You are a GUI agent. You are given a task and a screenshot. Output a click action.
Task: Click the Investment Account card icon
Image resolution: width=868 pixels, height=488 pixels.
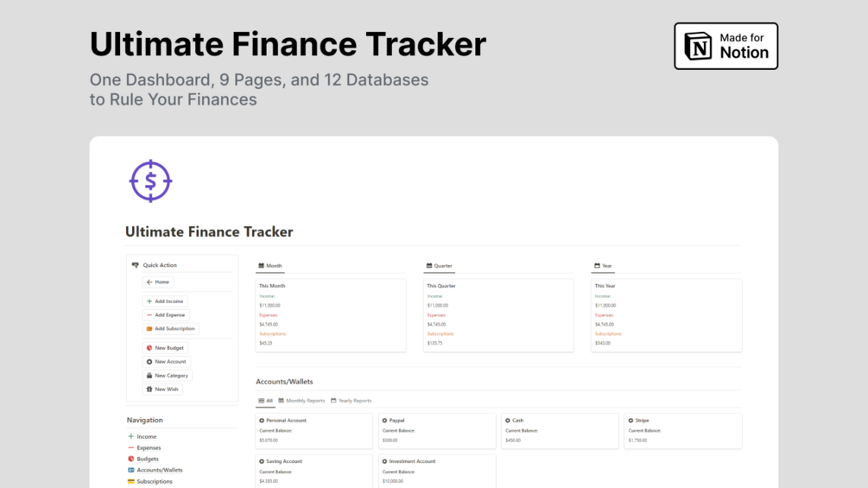coord(384,461)
